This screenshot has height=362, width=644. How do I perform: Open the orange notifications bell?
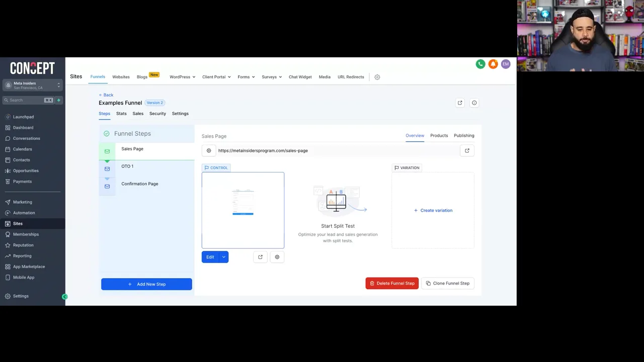493,64
